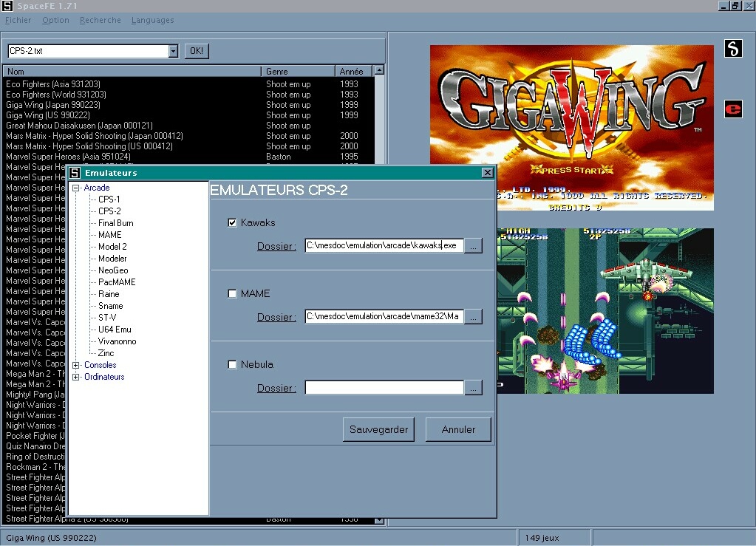Toggle the Kawaks checkbox
The height and width of the screenshot is (546, 756).
coord(232,222)
